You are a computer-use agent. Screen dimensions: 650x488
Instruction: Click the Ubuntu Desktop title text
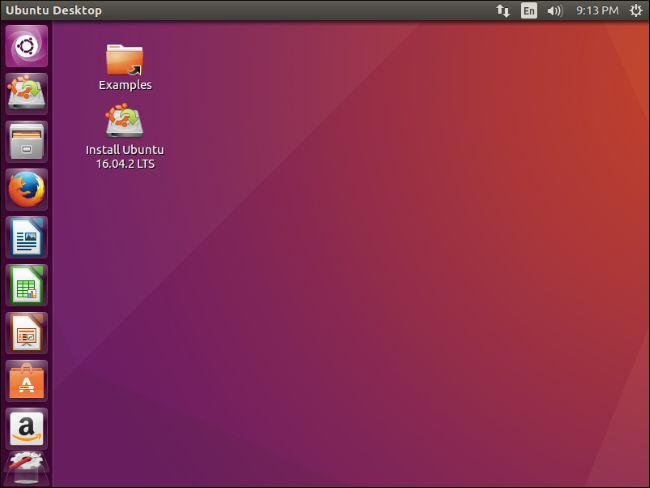(53, 10)
